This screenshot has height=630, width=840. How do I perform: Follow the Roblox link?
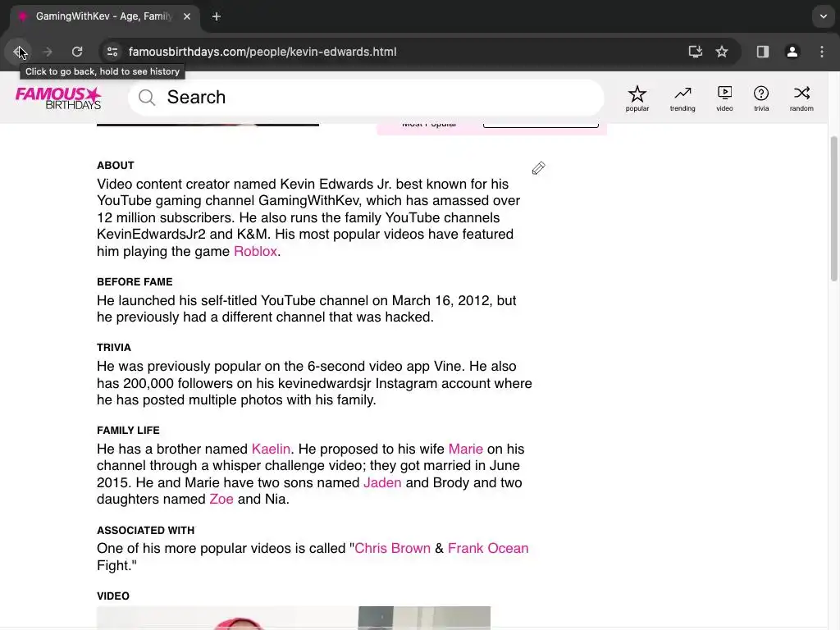pos(256,251)
